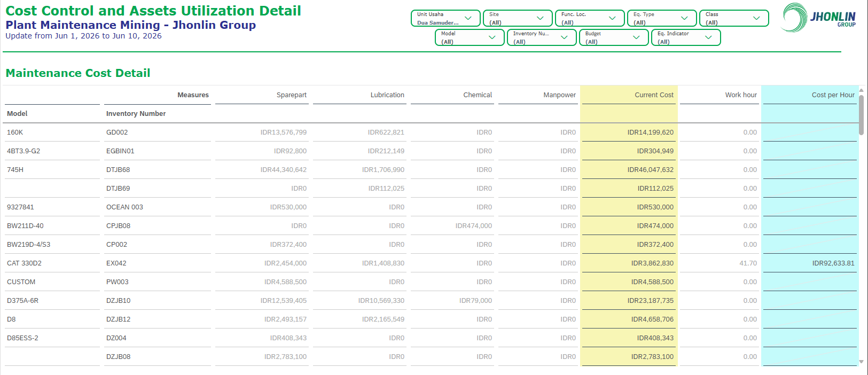Click the Chemical column header
This screenshot has width=868, height=375.
tap(478, 95)
